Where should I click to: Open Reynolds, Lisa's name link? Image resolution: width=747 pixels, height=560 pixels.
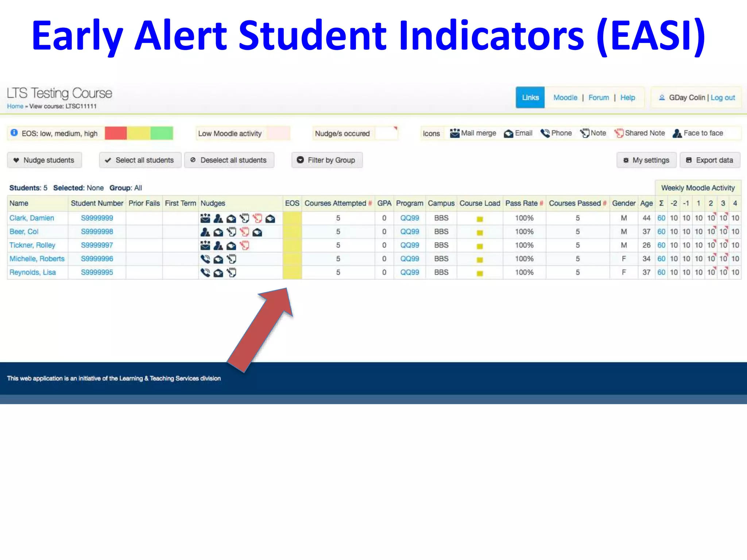(x=32, y=272)
